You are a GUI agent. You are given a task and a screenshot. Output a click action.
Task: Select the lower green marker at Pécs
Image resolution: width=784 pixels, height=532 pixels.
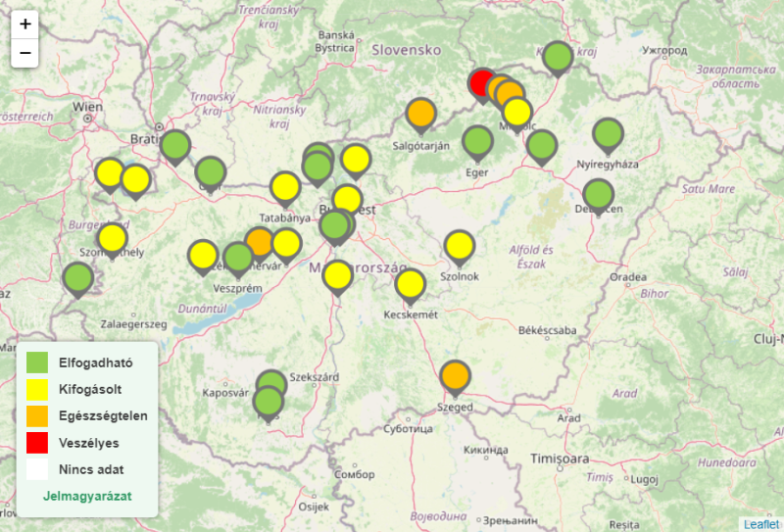click(268, 403)
